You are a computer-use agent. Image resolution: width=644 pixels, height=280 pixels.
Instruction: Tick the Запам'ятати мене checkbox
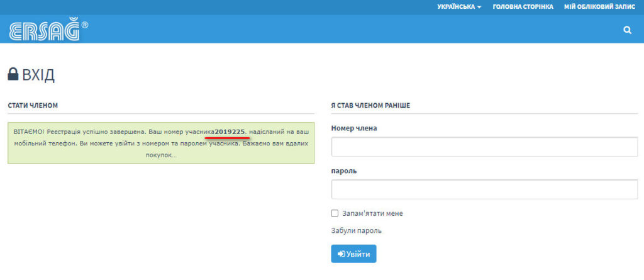click(335, 213)
